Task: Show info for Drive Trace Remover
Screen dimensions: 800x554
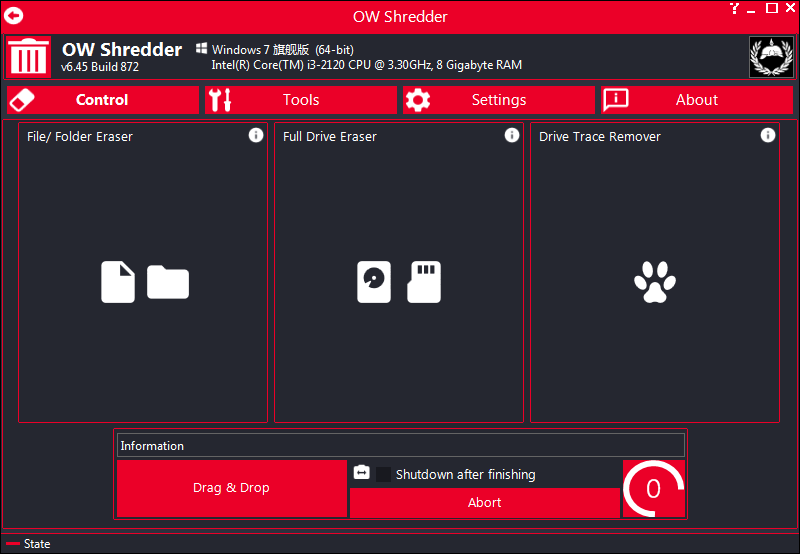Action: pyautogui.click(x=768, y=135)
